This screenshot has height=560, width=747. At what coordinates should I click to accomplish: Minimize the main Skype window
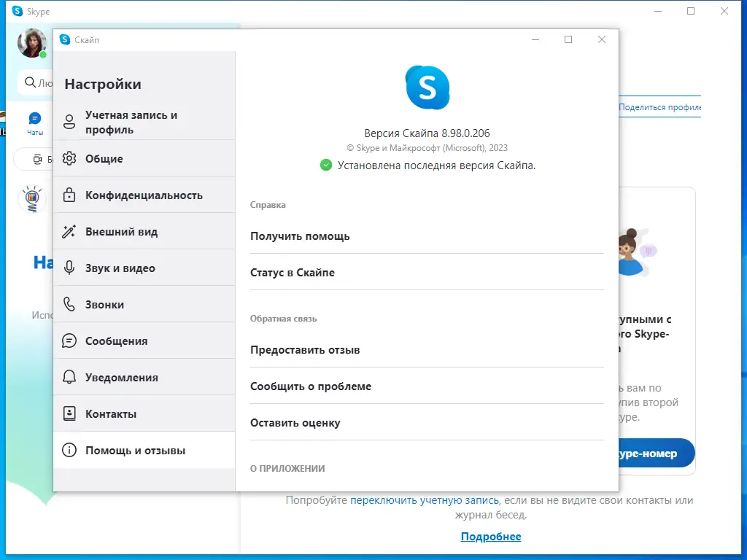658,11
